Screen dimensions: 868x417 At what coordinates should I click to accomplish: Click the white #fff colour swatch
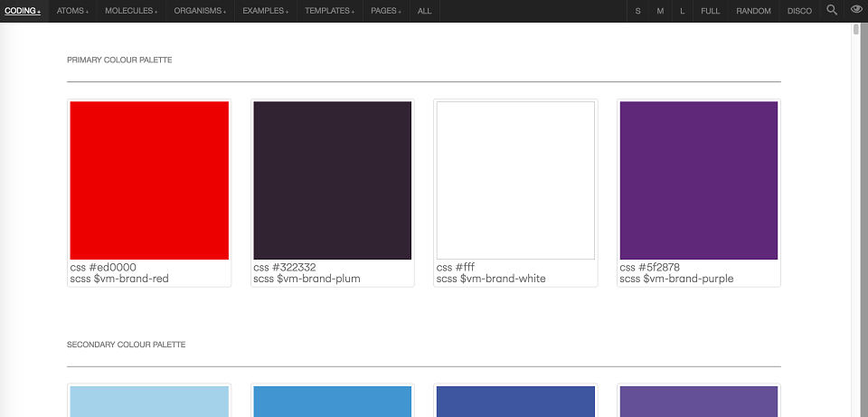(515, 181)
